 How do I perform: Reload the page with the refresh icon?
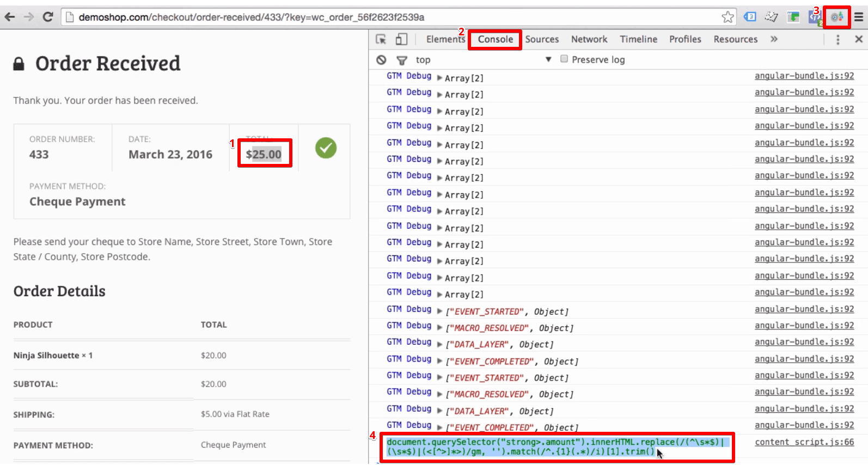[x=48, y=17]
